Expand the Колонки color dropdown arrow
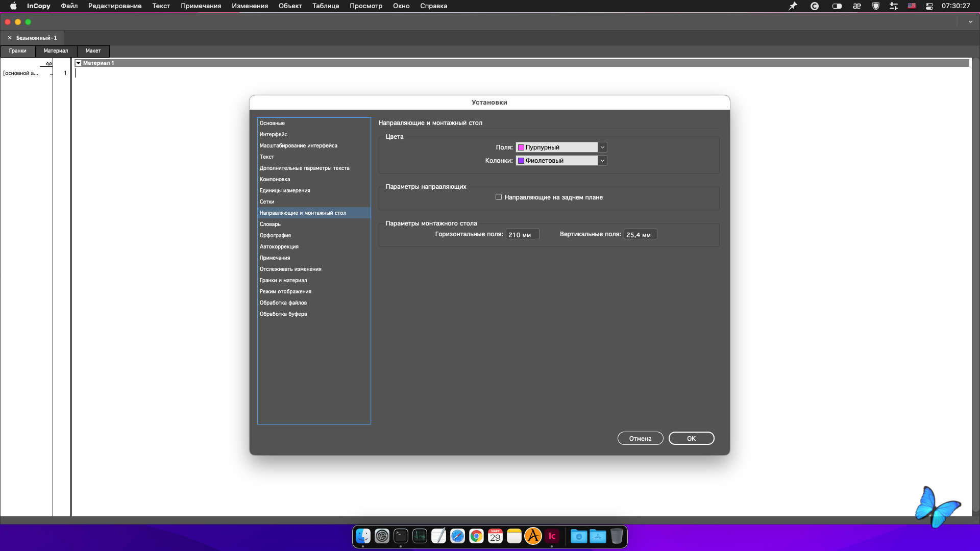 (x=602, y=161)
